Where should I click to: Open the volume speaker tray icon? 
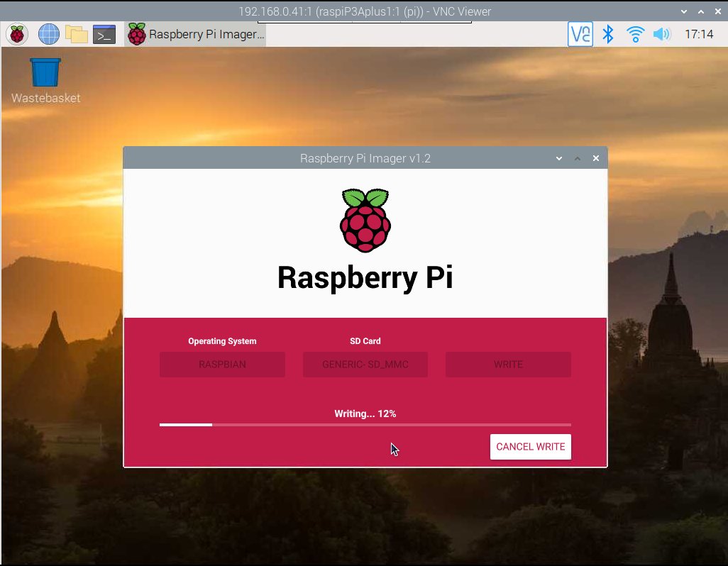[662, 34]
